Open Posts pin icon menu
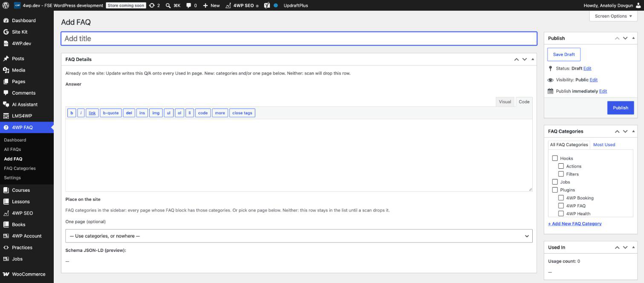The width and height of the screenshot is (644, 283). click(6, 58)
